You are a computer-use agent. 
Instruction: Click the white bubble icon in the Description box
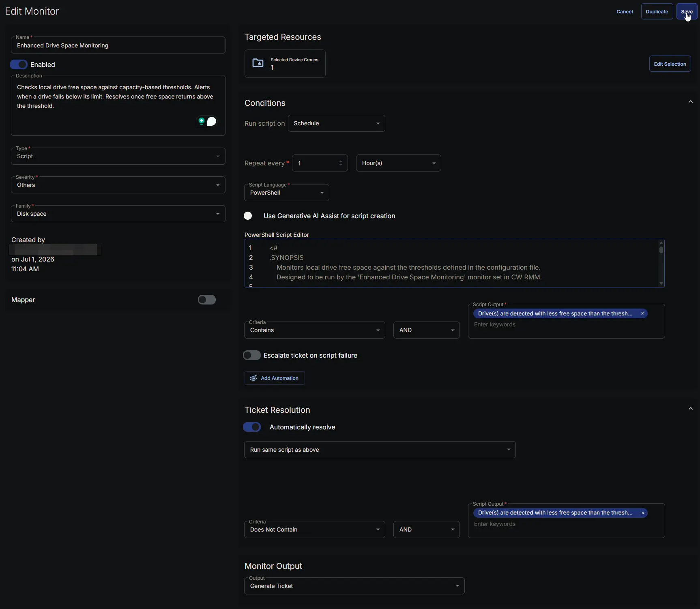212,121
